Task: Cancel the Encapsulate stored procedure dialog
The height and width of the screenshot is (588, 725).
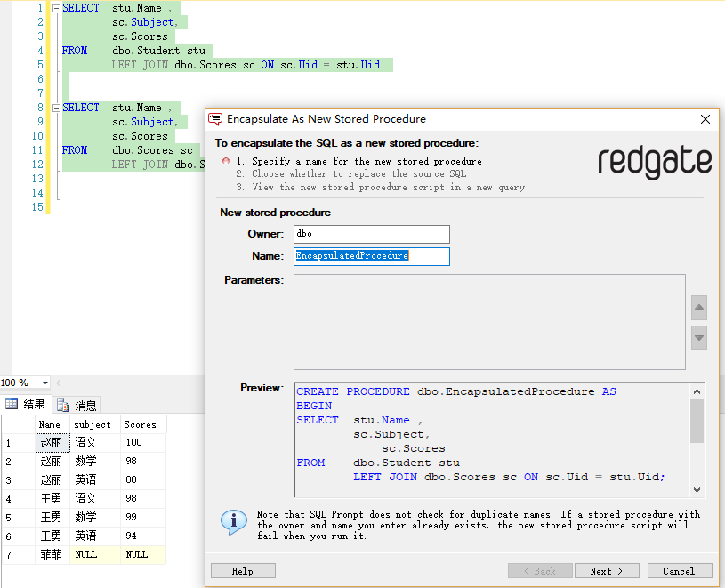Action: [x=680, y=571]
